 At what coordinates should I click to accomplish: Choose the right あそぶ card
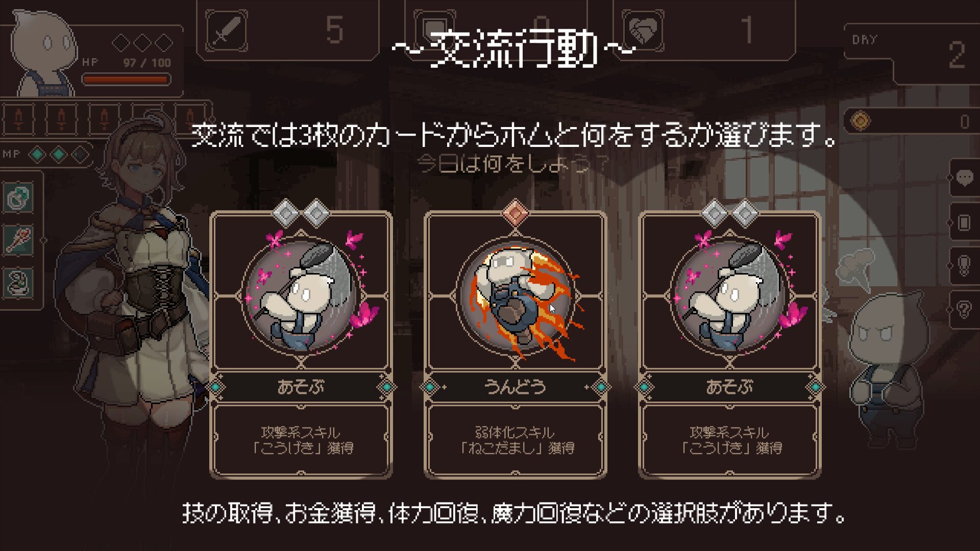tap(730, 344)
